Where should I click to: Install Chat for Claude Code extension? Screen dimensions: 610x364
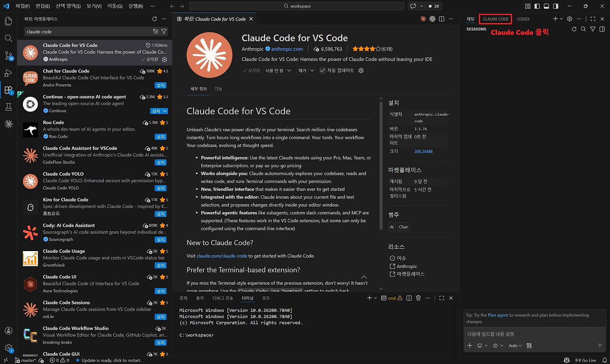point(161,85)
